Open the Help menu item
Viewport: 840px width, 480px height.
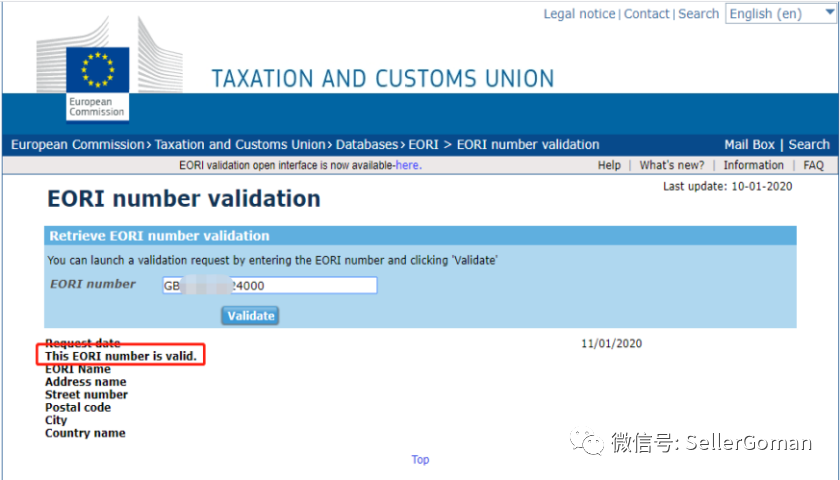point(609,166)
